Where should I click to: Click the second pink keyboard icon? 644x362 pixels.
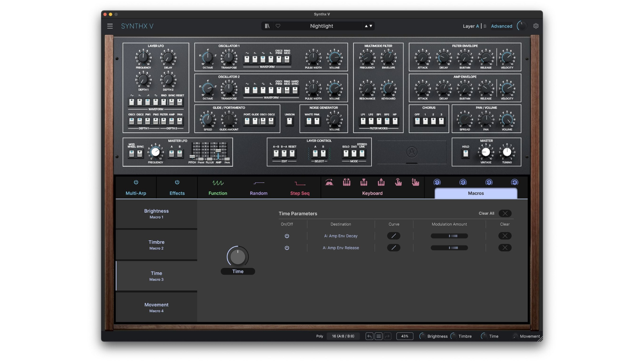coord(346,182)
